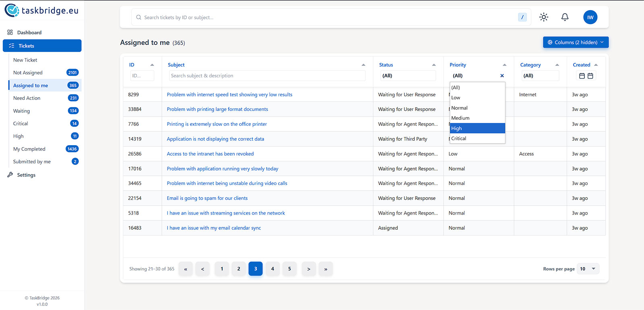Go to the previous page with <
Image resolution: width=644 pixels, height=310 pixels.
click(x=202, y=269)
